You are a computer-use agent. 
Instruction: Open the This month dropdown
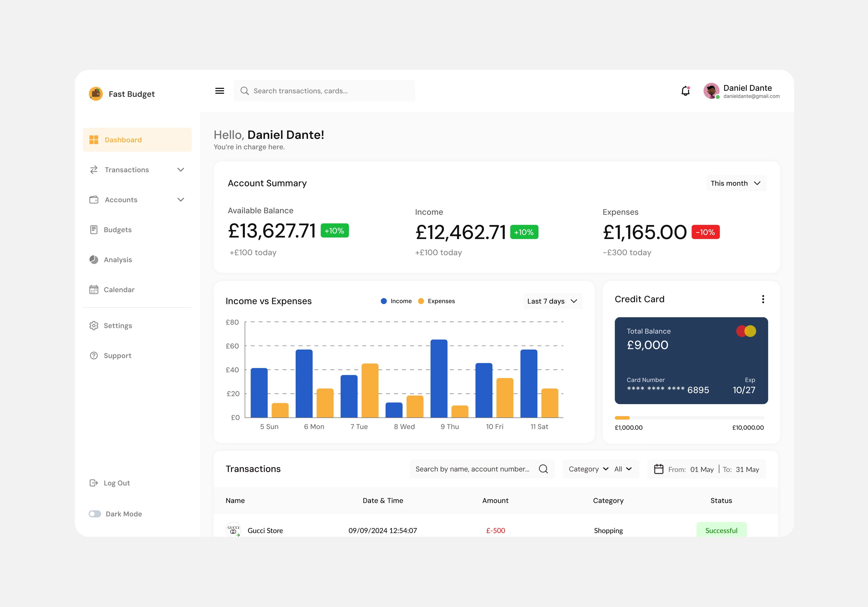tap(736, 183)
